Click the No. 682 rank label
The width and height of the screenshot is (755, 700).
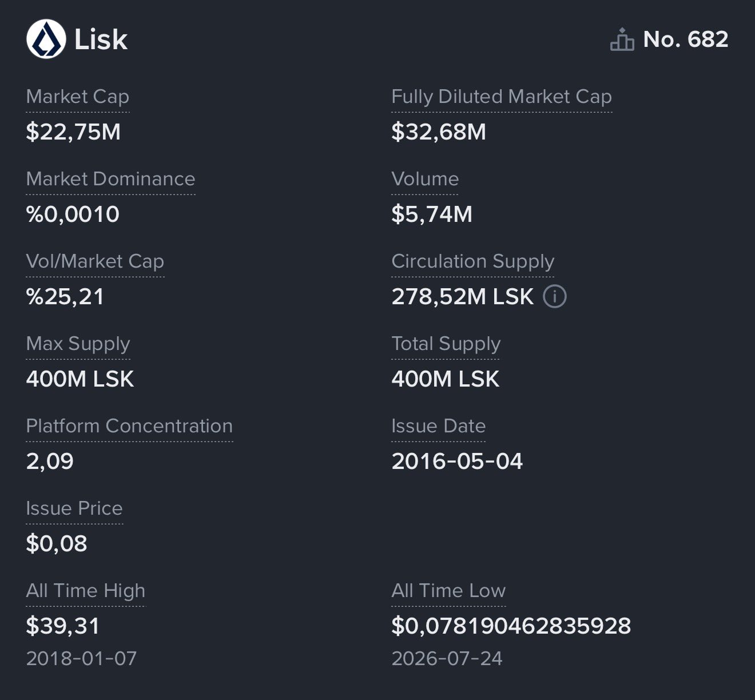click(x=686, y=39)
